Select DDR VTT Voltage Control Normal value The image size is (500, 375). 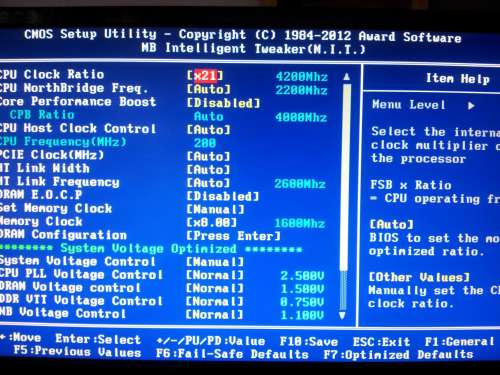(215, 302)
